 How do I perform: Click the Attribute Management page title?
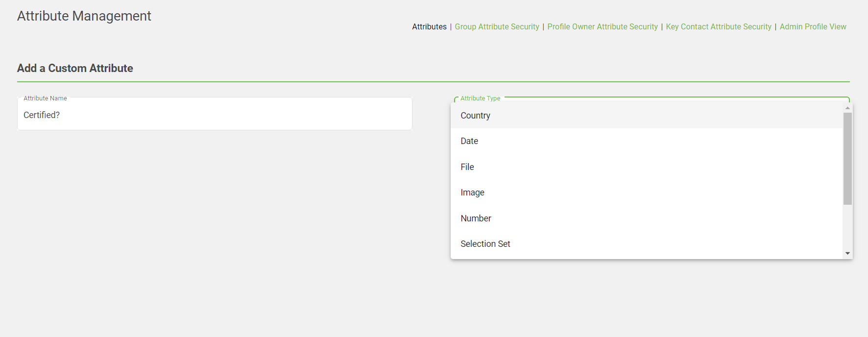click(84, 16)
